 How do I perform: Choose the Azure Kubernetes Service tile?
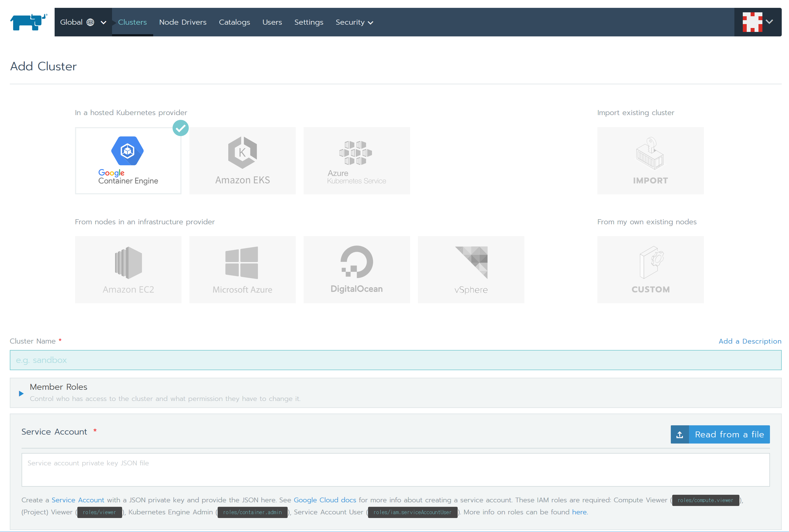point(356,160)
